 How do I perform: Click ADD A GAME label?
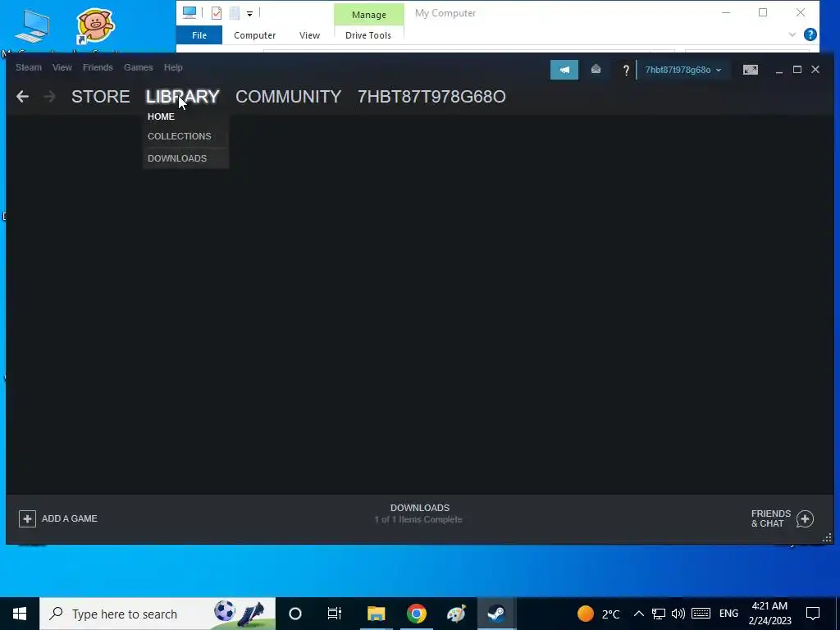[x=70, y=518]
